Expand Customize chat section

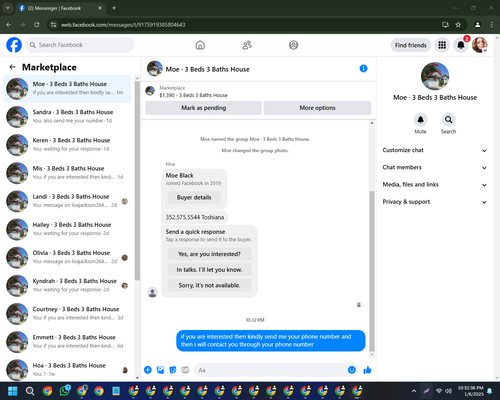[435, 150]
